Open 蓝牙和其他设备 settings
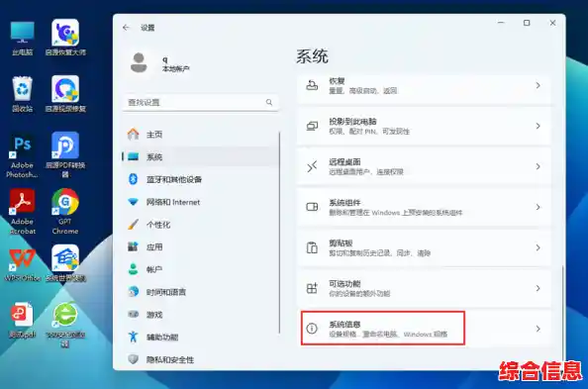This screenshot has width=588, height=389. (200, 179)
